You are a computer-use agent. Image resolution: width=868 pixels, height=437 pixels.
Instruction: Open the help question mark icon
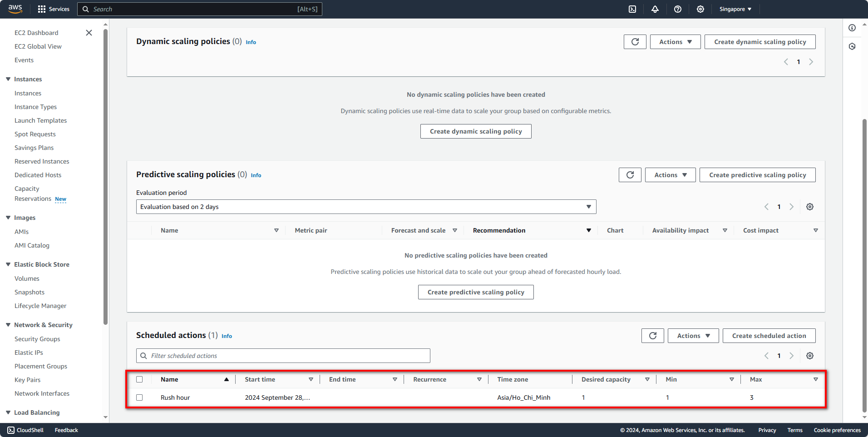pos(677,9)
